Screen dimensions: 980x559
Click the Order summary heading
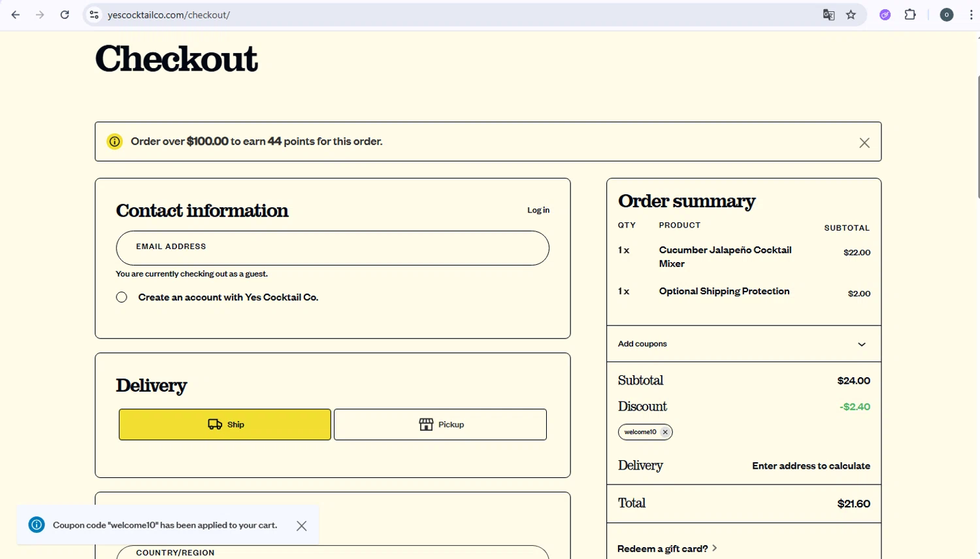pyautogui.click(x=687, y=201)
